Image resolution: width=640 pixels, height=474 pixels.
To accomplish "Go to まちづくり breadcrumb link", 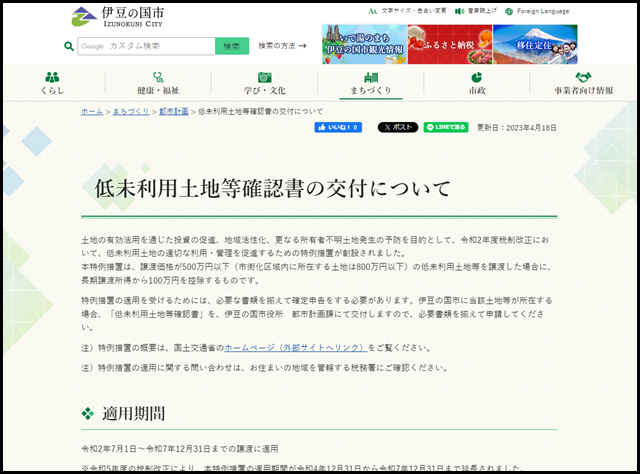I will pos(131,111).
